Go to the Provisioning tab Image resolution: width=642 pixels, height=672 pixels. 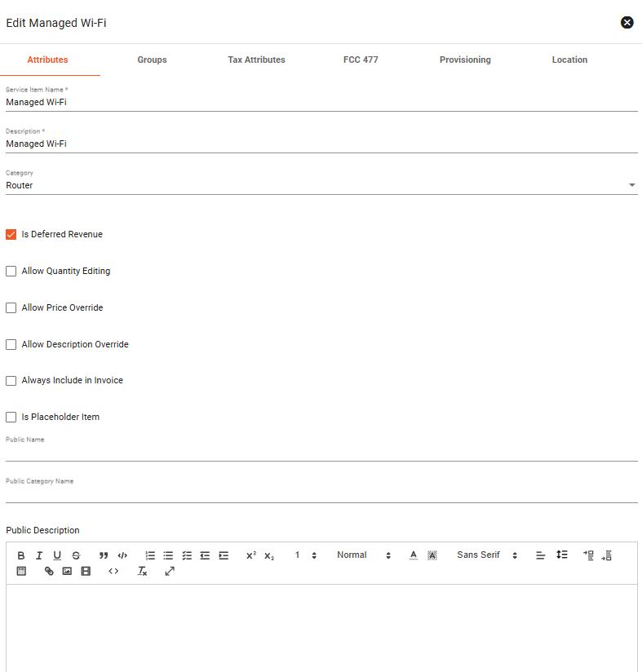(465, 60)
